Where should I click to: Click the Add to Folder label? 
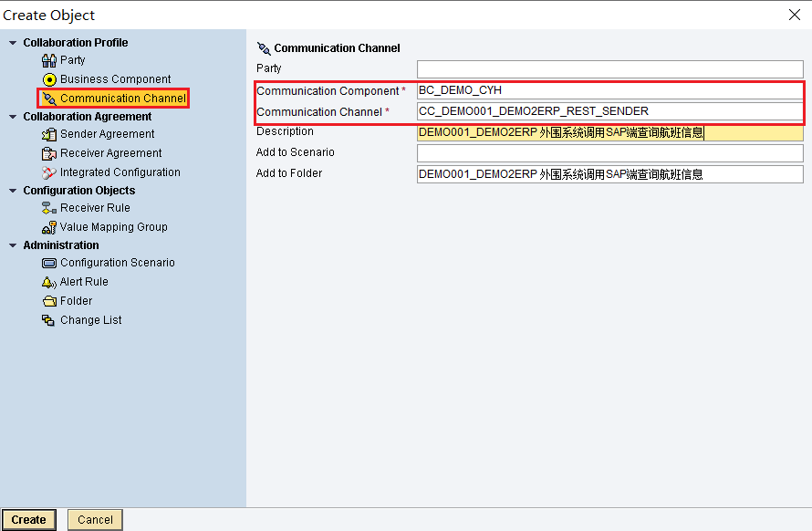tap(289, 173)
